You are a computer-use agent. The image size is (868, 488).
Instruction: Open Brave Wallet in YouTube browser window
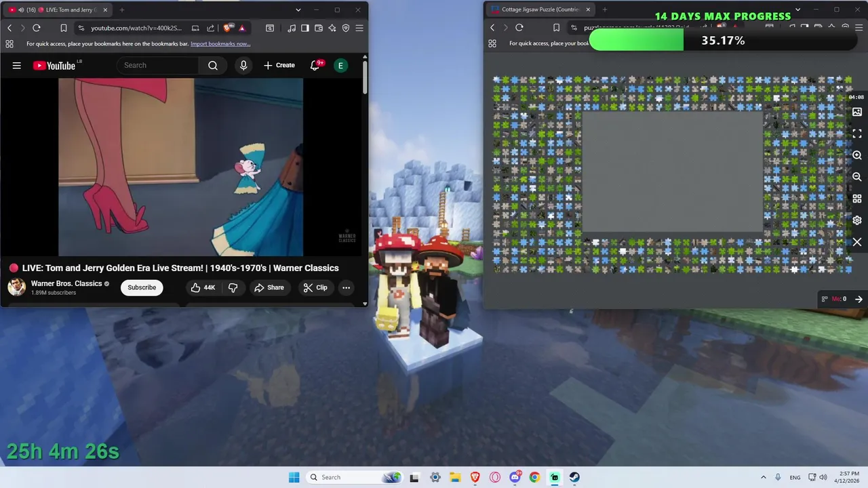[319, 28]
